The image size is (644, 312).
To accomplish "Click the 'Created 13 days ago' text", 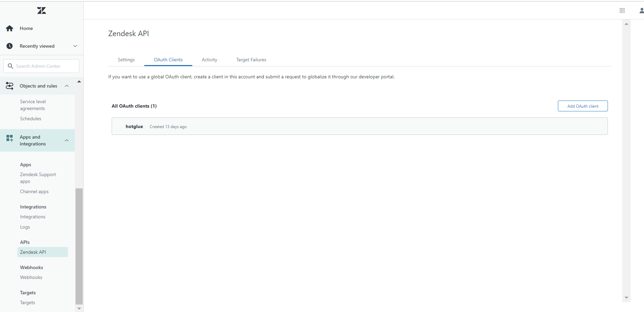I will click(x=168, y=127).
